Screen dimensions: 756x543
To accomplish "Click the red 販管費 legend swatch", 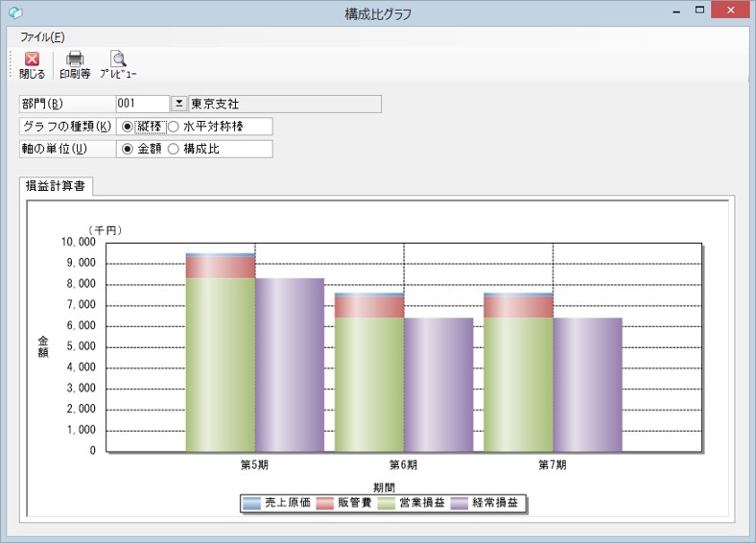I will [325, 504].
